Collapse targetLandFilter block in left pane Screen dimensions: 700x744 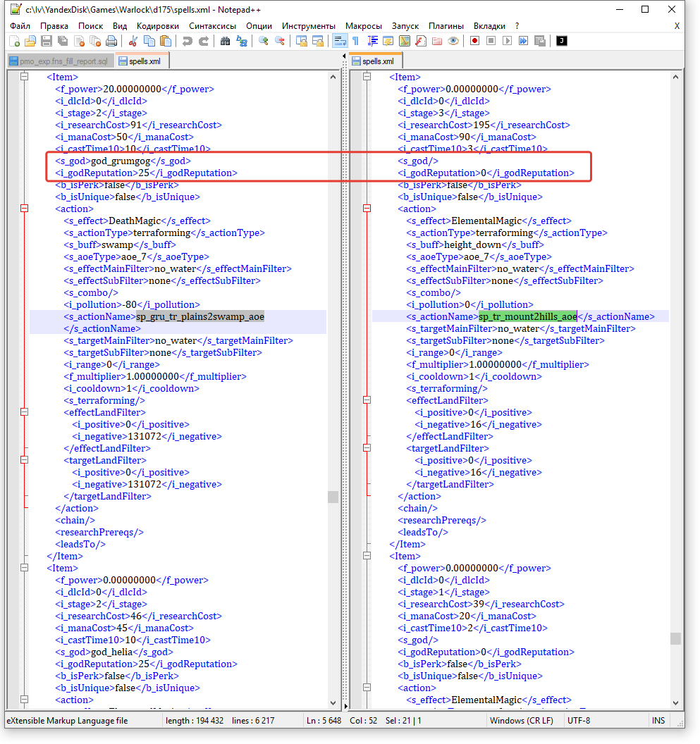coord(24,460)
